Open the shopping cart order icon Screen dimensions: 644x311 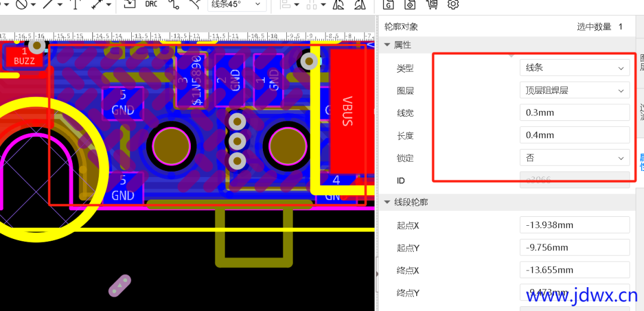pyautogui.click(x=432, y=5)
